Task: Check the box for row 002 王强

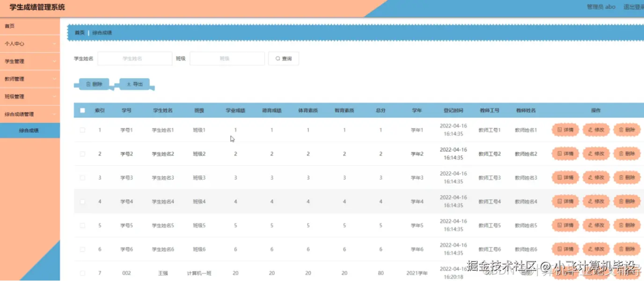Action: tap(82, 273)
